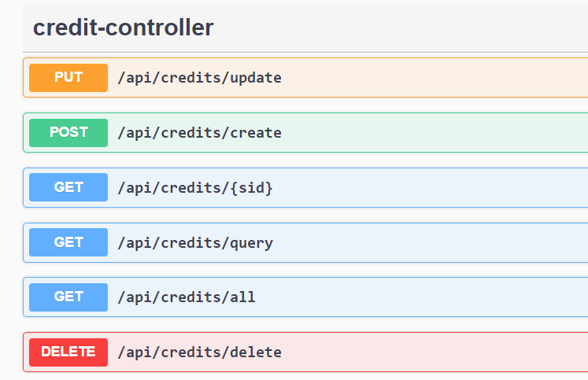Image resolution: width=588 pixels, height=380 pixels.
Task: Click the orange PUT method badge
Action: coord(68,78)
